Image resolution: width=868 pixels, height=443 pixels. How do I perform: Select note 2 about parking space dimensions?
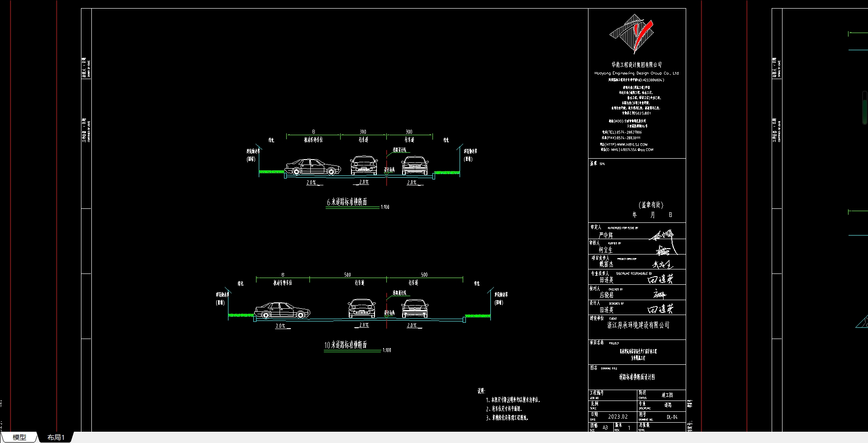point(504,409)
